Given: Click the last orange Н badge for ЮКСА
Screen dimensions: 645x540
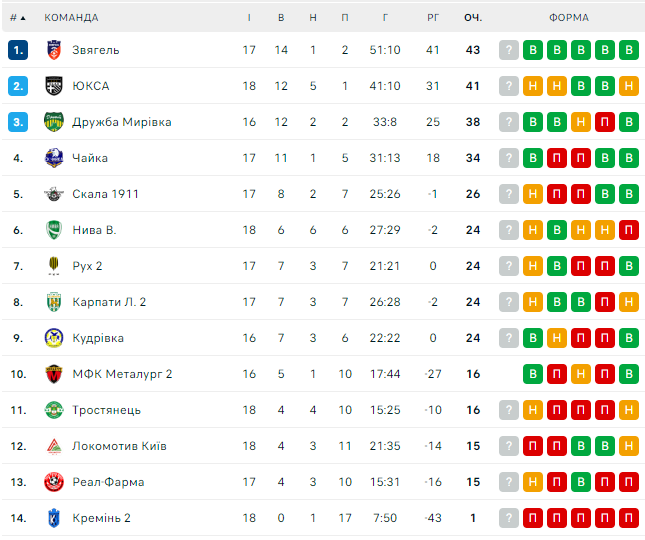Looking at the screenshot, I should tap(629, 86).
